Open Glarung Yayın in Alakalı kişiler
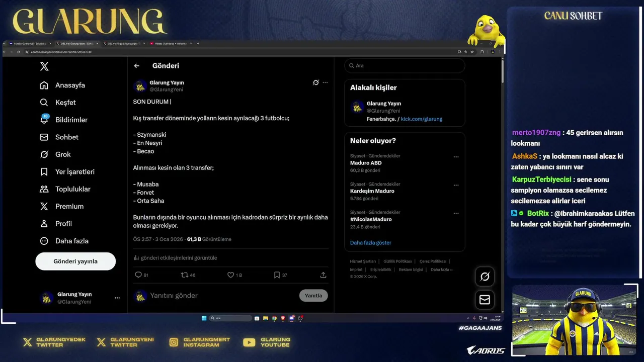The image size is (644, 362). click(x=383, y=104)
